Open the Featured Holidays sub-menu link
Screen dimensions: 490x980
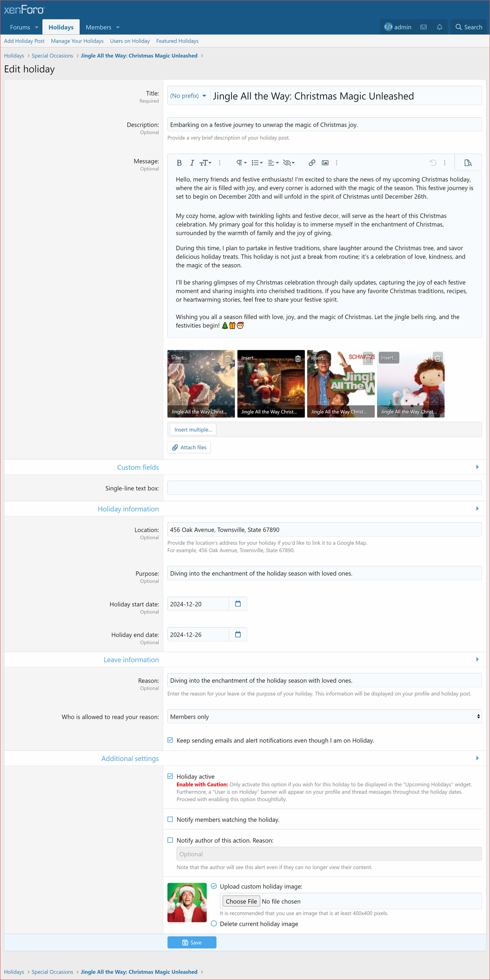click(x=177, y=41)
